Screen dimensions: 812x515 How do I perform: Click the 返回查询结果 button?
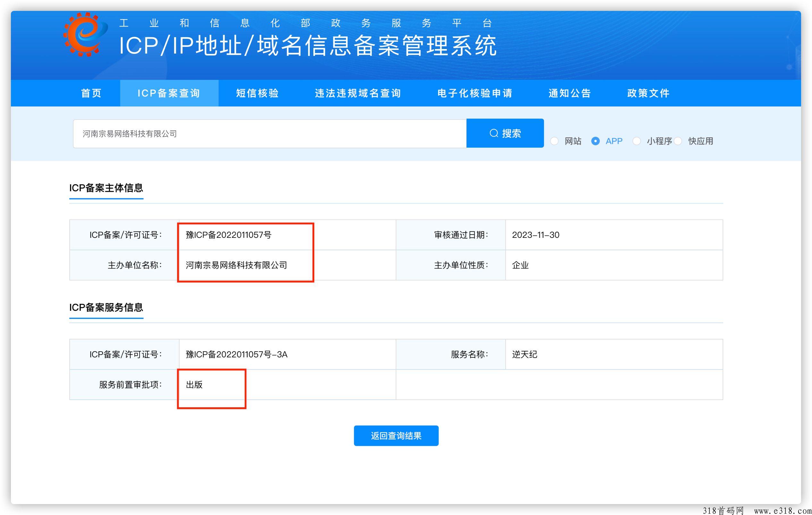tap(396, 436)
